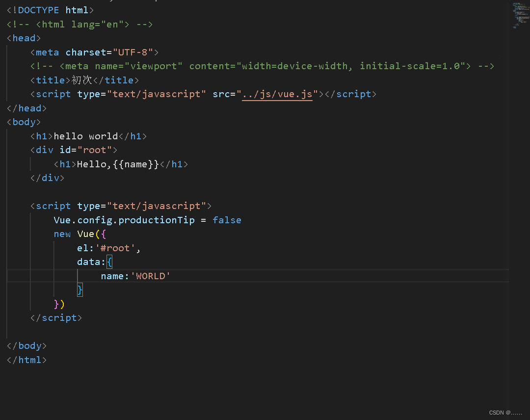Click the new Vue({ line
530x420 pixels.
[80, 234]
